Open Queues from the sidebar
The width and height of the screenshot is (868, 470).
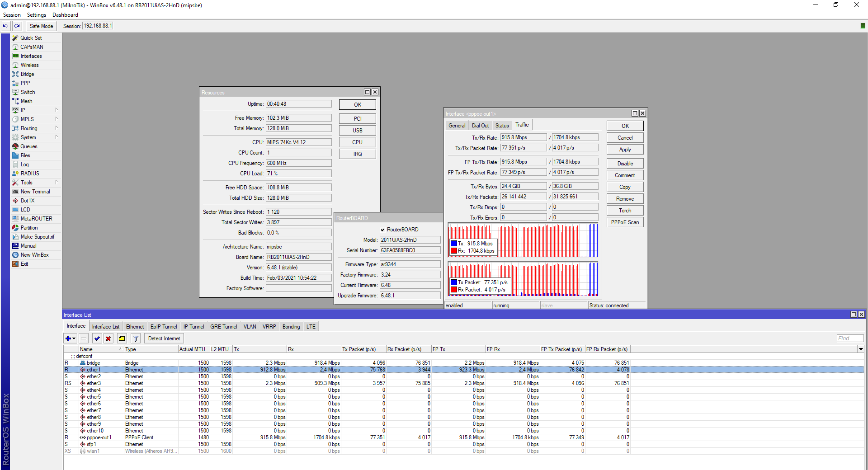point(29,146)
